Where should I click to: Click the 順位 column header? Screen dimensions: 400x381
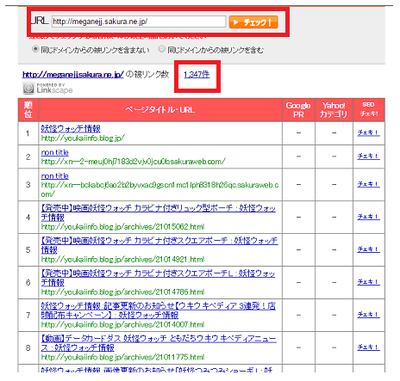(28, 110)
